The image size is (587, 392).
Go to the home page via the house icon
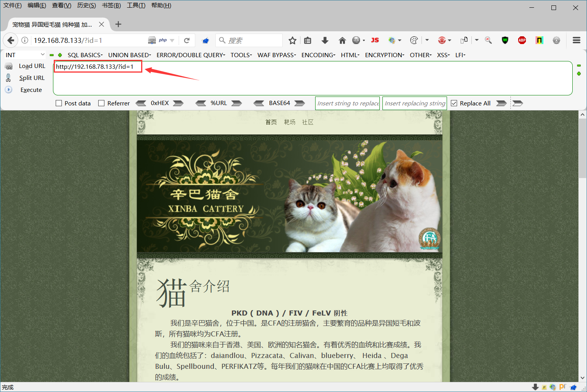click(342, 40)
